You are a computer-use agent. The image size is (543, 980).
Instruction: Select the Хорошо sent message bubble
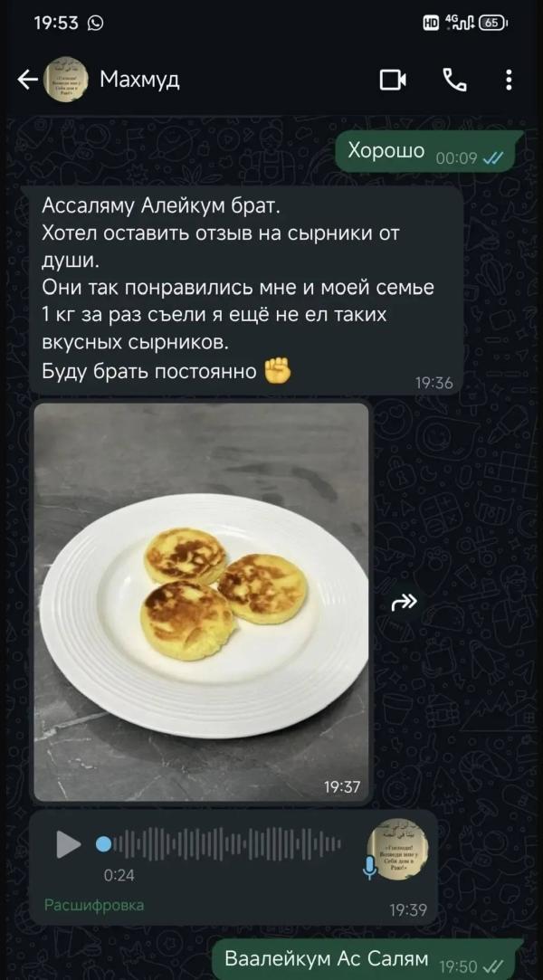425,152
